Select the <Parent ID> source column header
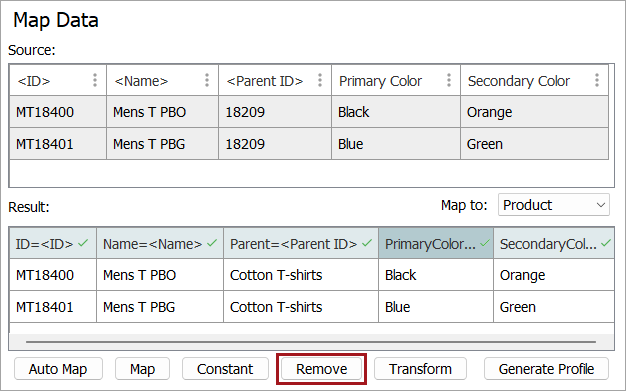Screen dimensions: 626x391 tap(275, 80)
